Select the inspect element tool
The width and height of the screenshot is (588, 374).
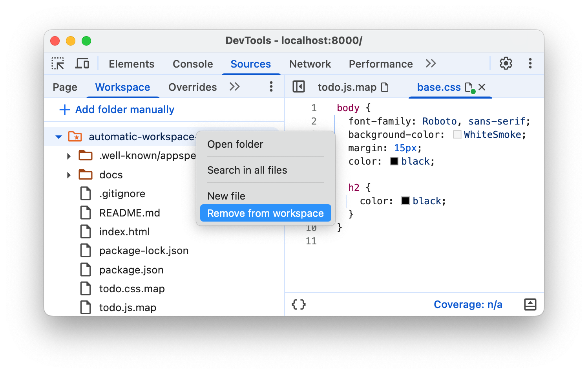[57, 63]
